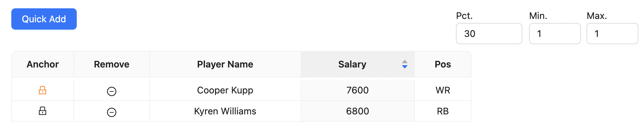Focus the Min. input field
This screenshot has height=133, width=644.
coord(555,34)
